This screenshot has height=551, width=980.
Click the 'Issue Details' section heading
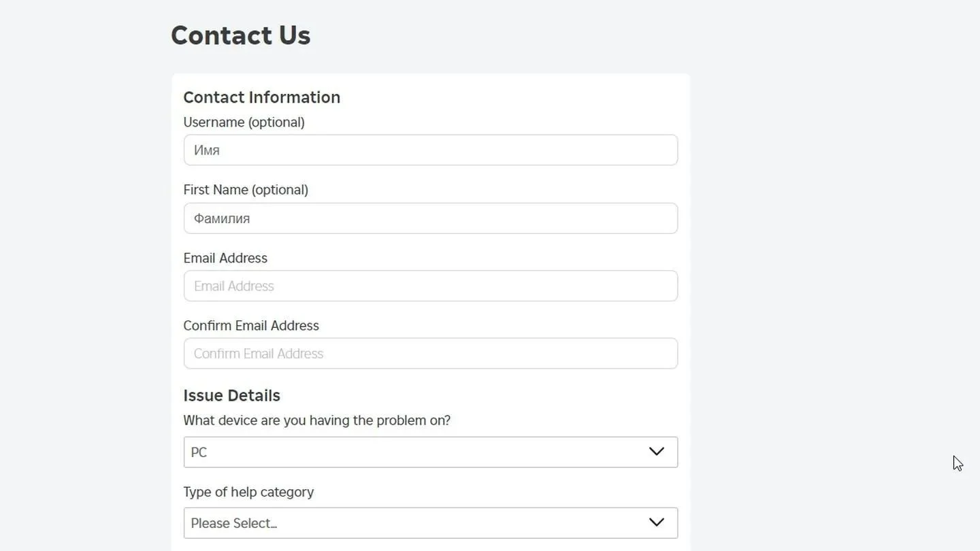[x=231, y=395]
